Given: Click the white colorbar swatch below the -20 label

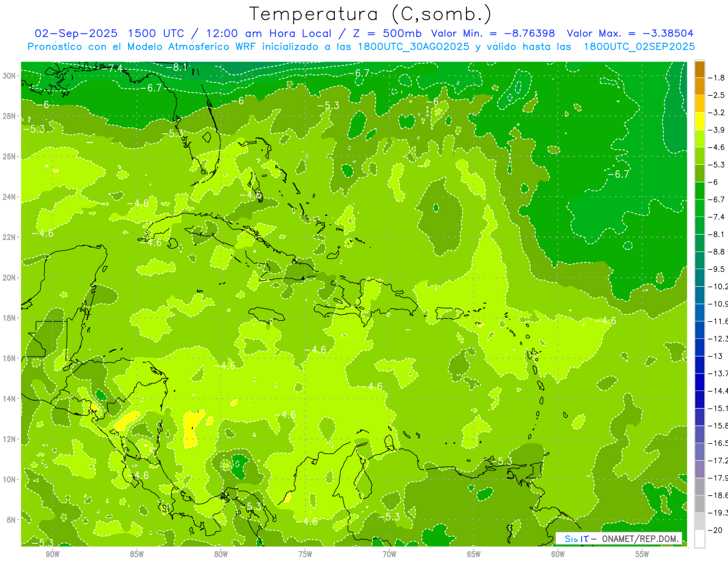Looking at the screenshot, I should click(699, 538).
